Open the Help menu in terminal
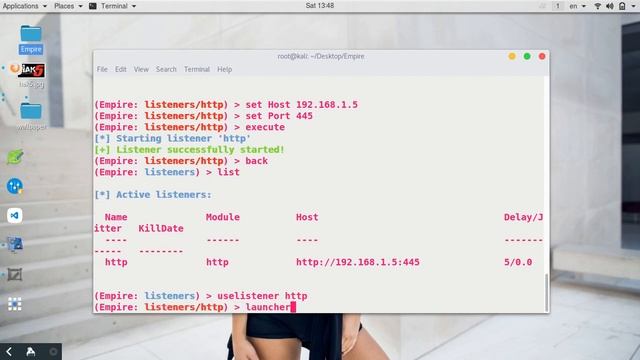This screenshot has width=640, height=360. pyautogui.click(x=224, y=69)
